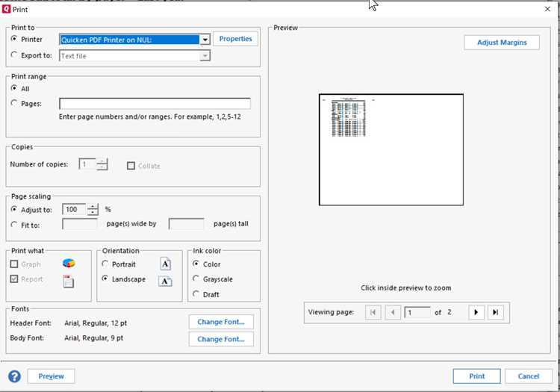Viewport: 560px width, 392px height.
Task: Click the Number of copies stepper
Action: (102, 164)
